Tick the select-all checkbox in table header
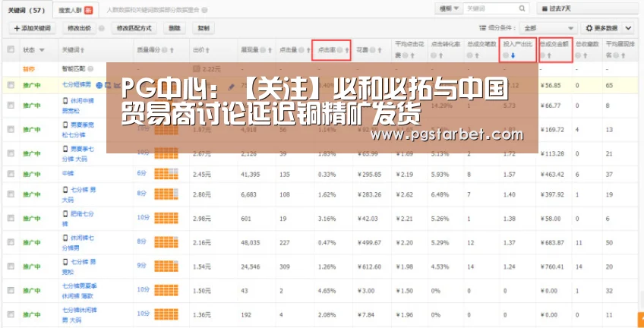Image resolution: width=644 pixels, height=328 pixels. pyautogui.click(x=11, y=49)
